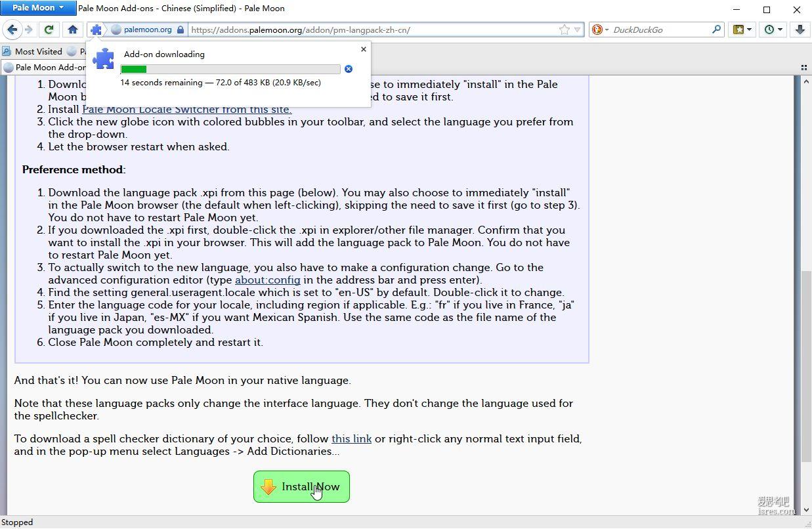Bookmark this page with the star
The height and width of the screenshot is (529, 812).
(565, 30)
